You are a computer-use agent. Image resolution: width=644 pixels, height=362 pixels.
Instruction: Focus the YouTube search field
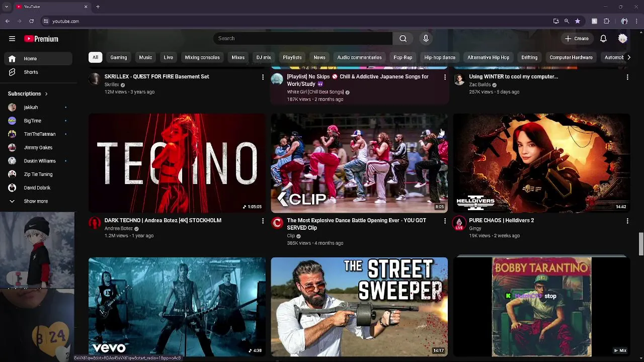point(303,38)
